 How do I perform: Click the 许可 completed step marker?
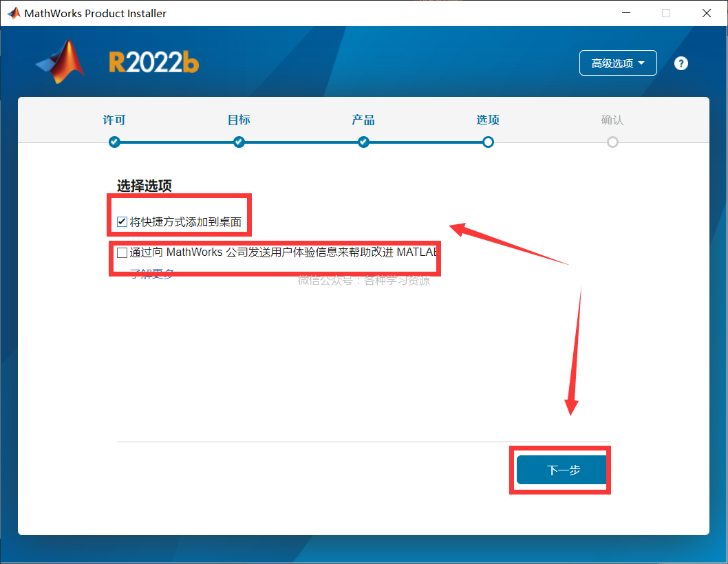pyautogui.click(x=114, y=142)
